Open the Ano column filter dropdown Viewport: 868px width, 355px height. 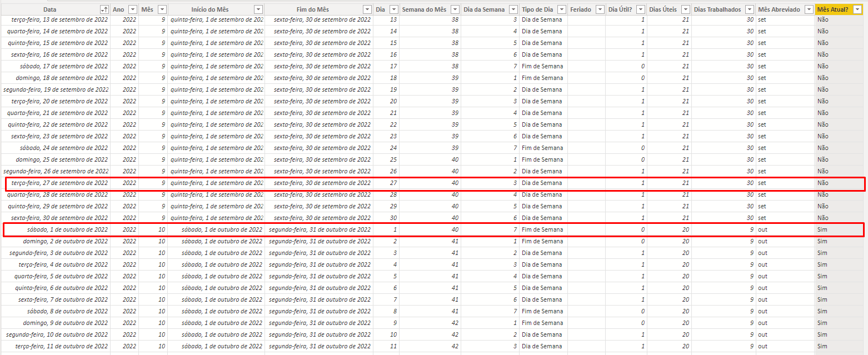[x=132, y=9]
